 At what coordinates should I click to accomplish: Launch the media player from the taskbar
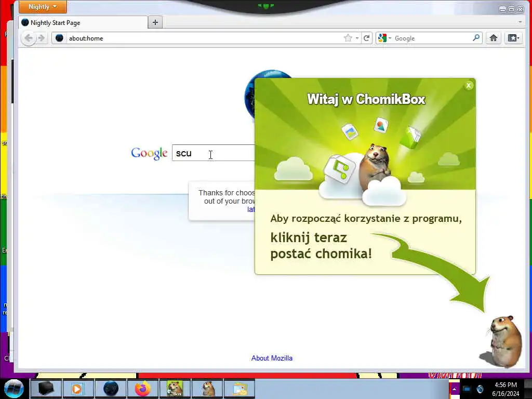pyautogui.click(x=77, y=389)
